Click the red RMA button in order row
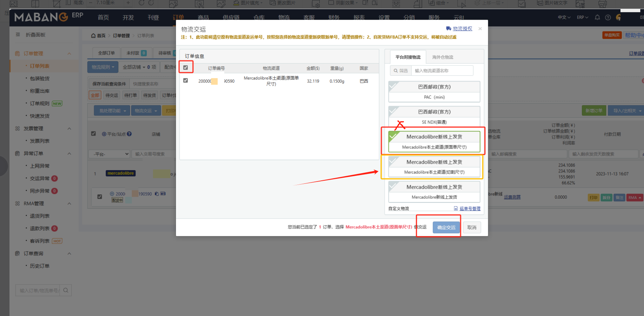 click(635, 197)
